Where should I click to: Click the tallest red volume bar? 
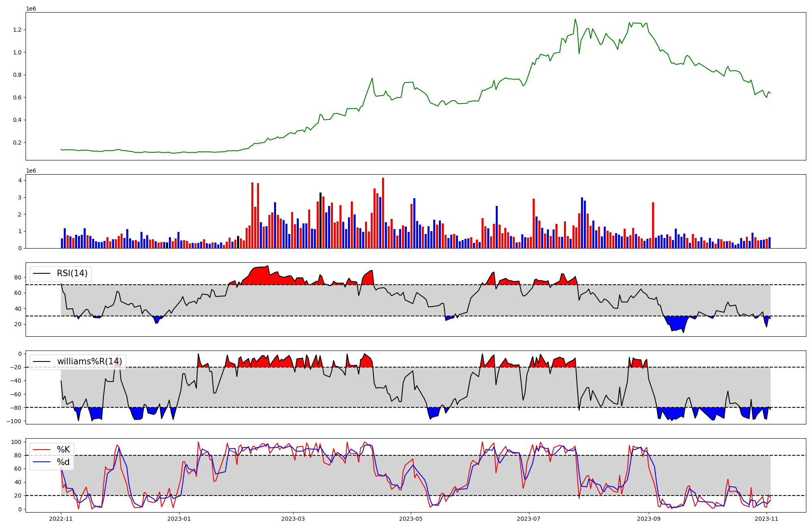point(383,213)
